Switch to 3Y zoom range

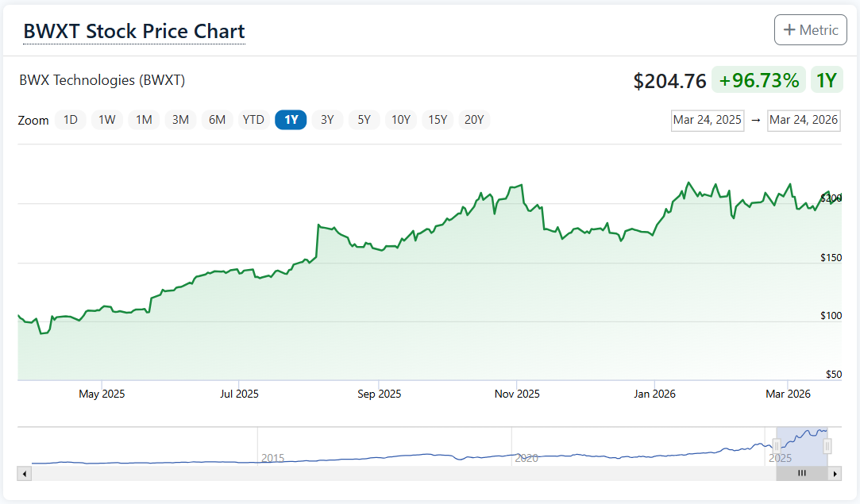[327, 120]
